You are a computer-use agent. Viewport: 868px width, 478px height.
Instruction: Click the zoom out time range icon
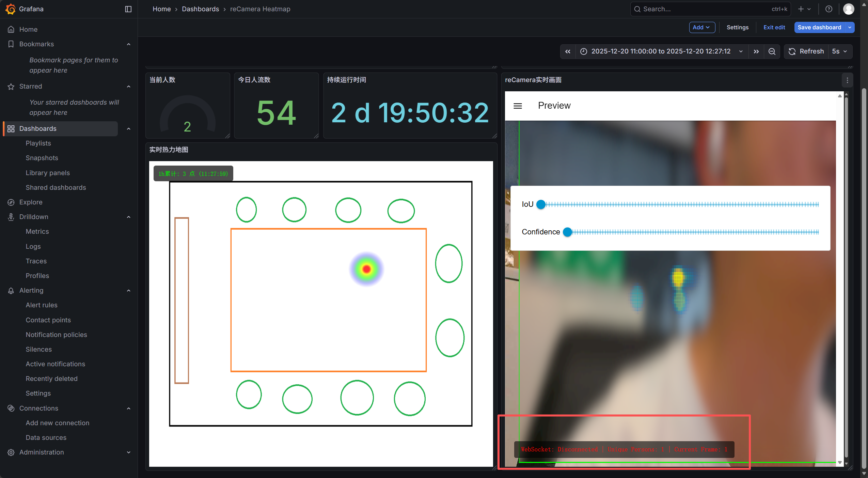point(772,51)
